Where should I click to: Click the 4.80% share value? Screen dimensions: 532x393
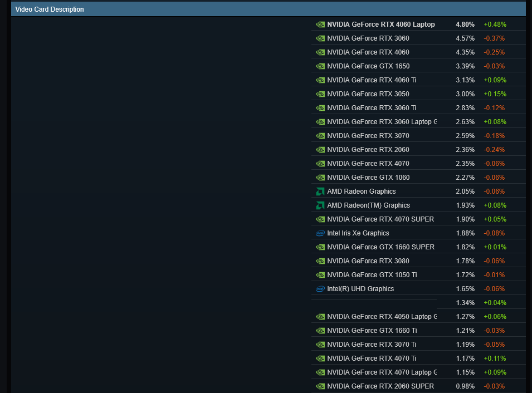pyautogui.click(x=465, y=24)
